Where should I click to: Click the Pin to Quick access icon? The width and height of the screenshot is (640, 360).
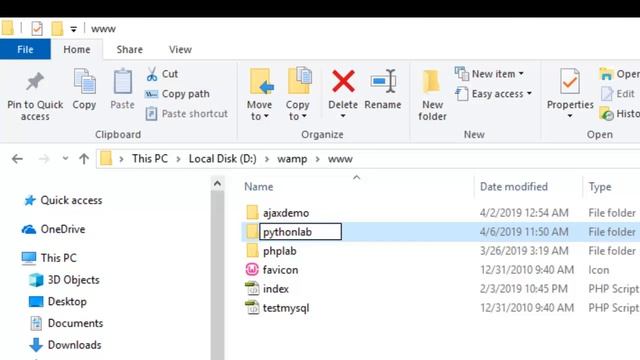(35, 81)
